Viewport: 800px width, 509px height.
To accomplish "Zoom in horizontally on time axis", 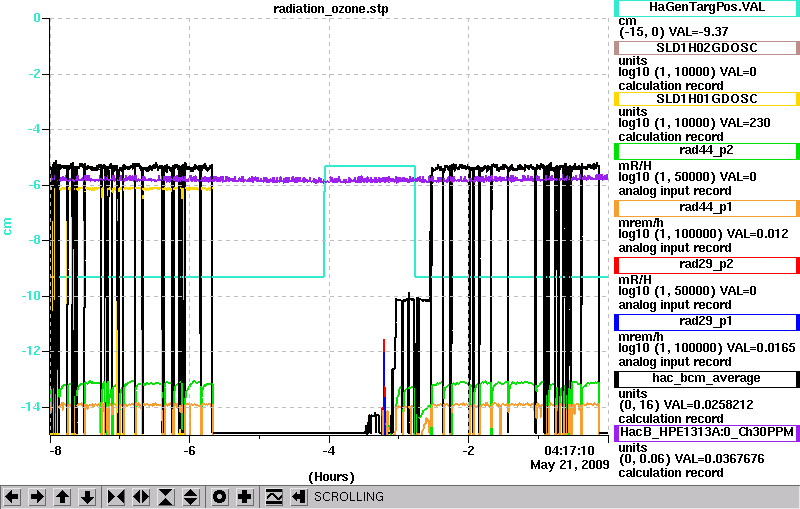I will click(x=116, y=497).
